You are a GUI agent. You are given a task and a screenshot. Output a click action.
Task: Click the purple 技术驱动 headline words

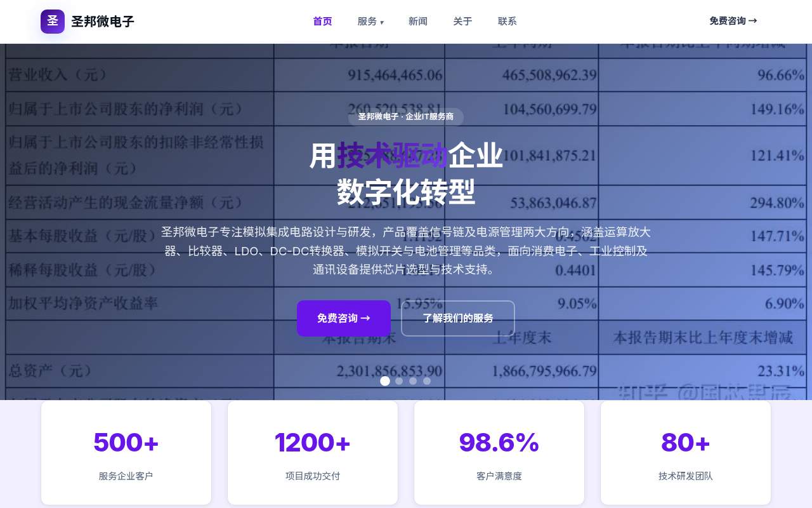click(x=393, y=156)
